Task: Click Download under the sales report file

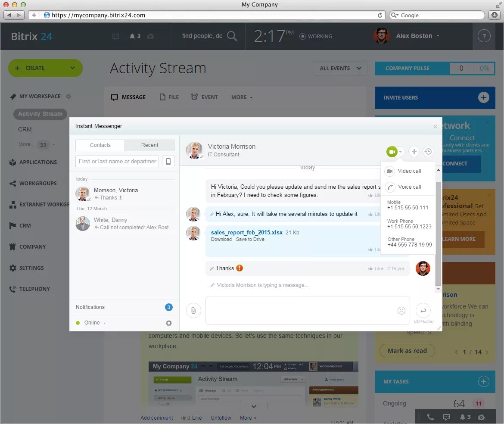Action: coord(221,240)
